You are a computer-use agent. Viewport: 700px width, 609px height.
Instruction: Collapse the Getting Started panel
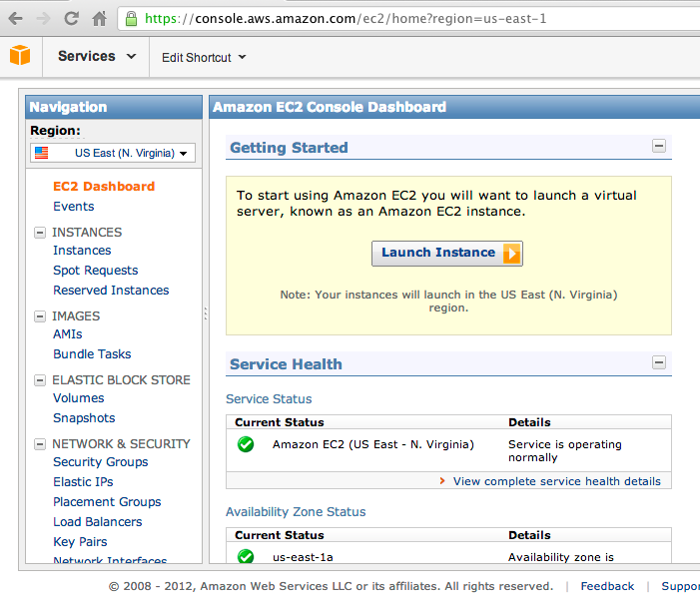tap(659, 146)
